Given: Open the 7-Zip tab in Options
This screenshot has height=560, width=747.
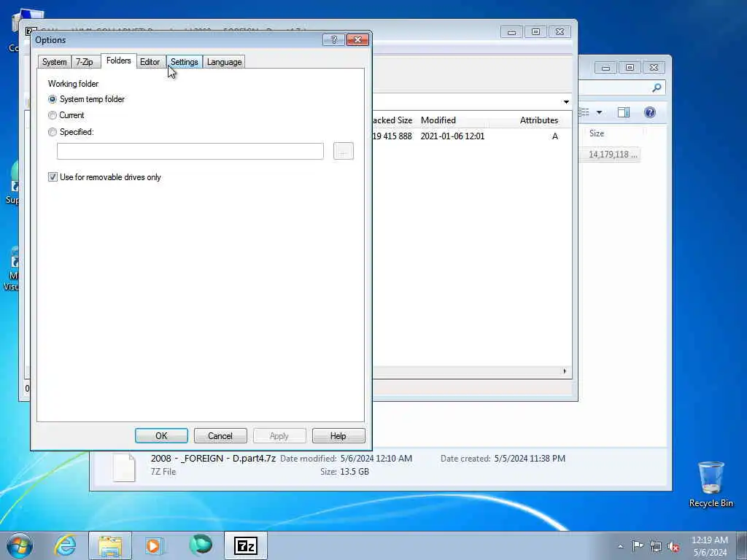Looking at the screenshot, I should (85, 62).
